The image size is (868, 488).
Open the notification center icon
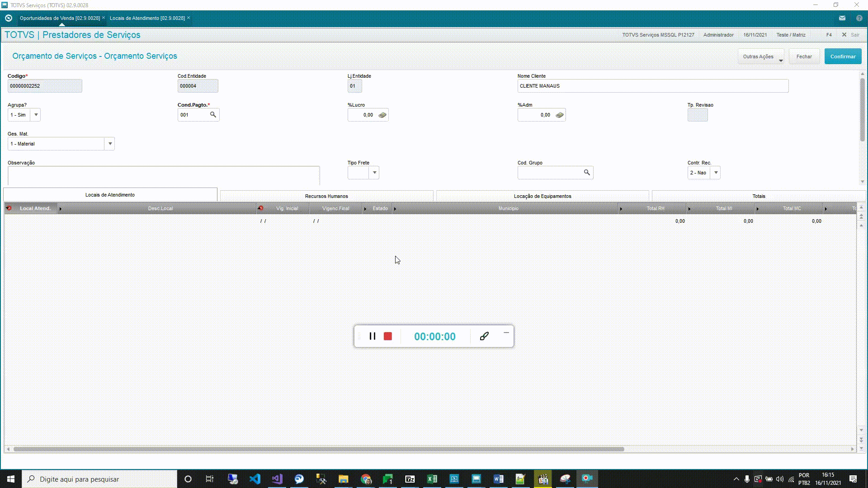853,479
